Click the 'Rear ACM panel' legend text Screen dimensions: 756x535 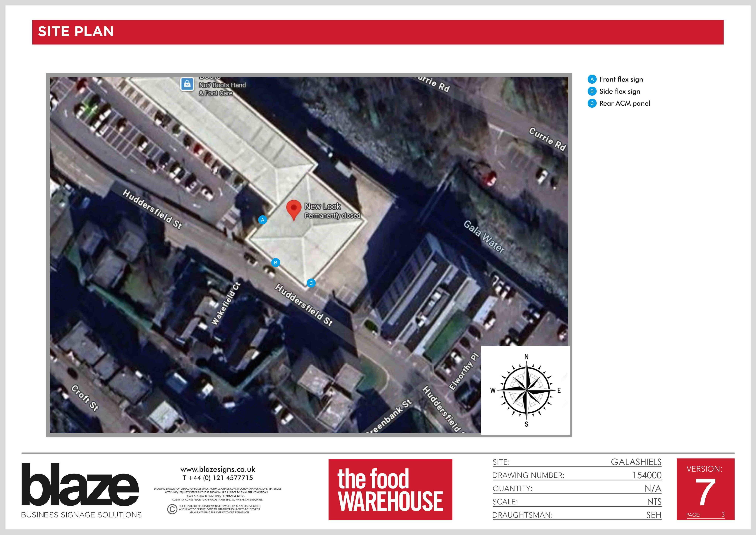pyautogui.click(x=625, y=103)
